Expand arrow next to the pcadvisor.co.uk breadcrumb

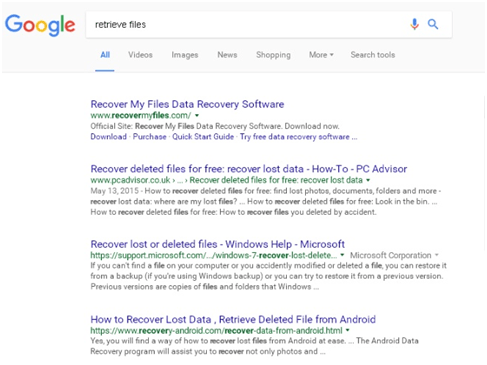[368, 180]
